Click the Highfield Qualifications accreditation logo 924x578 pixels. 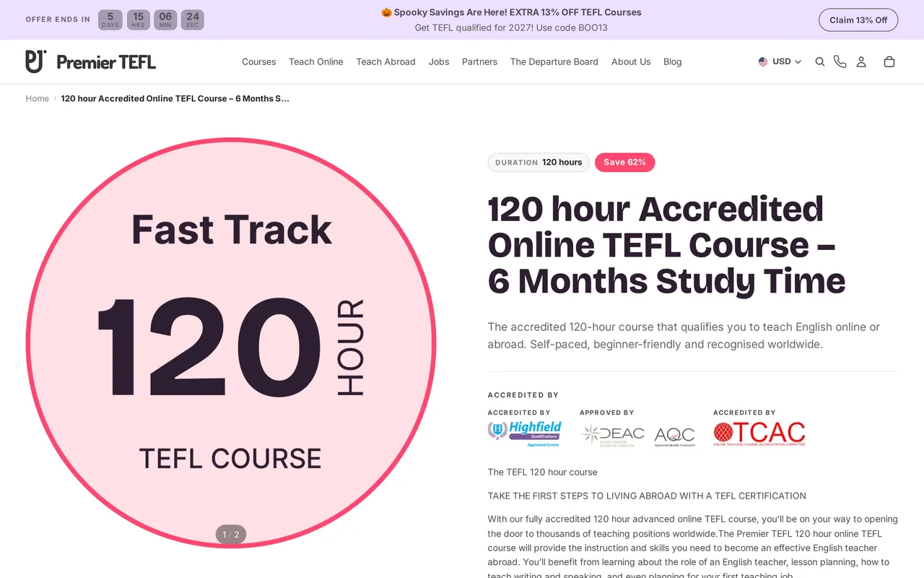click(525, 434)
